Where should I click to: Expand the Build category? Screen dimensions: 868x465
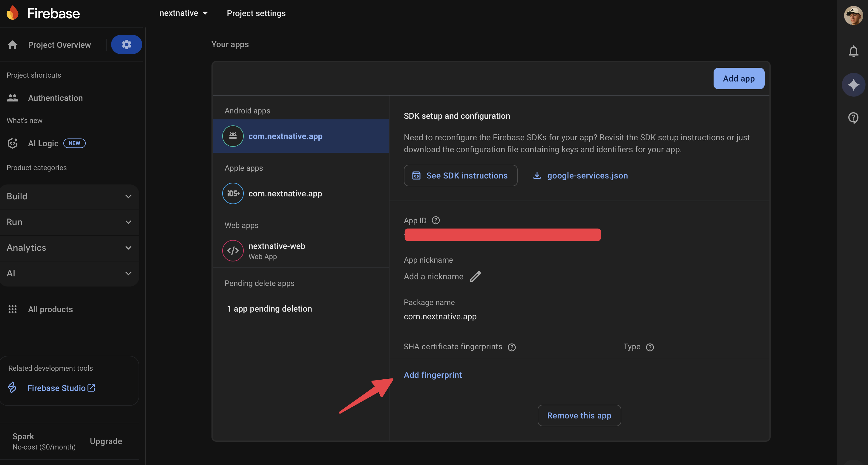69,196
